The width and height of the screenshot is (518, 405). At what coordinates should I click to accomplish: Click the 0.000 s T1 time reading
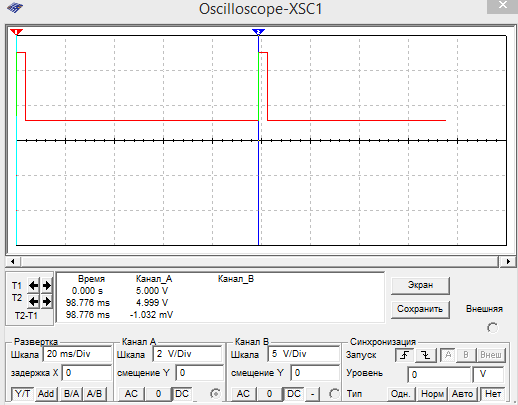87,291
